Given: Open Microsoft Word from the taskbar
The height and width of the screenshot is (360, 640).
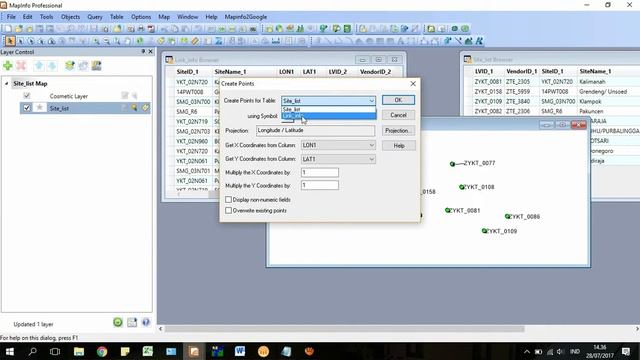Looking at the screenshot, I should 240,351.
